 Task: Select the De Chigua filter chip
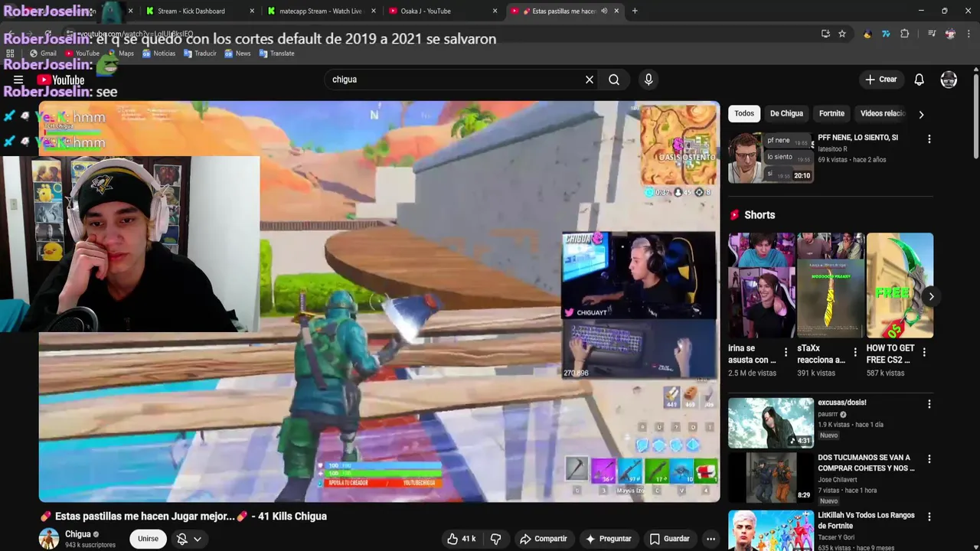click(x=786, y=113)
